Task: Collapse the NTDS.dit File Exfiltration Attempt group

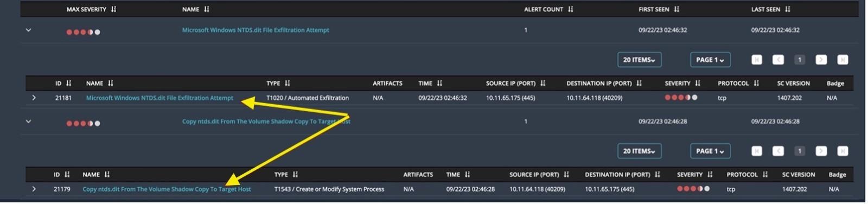Action: [28, 30]
